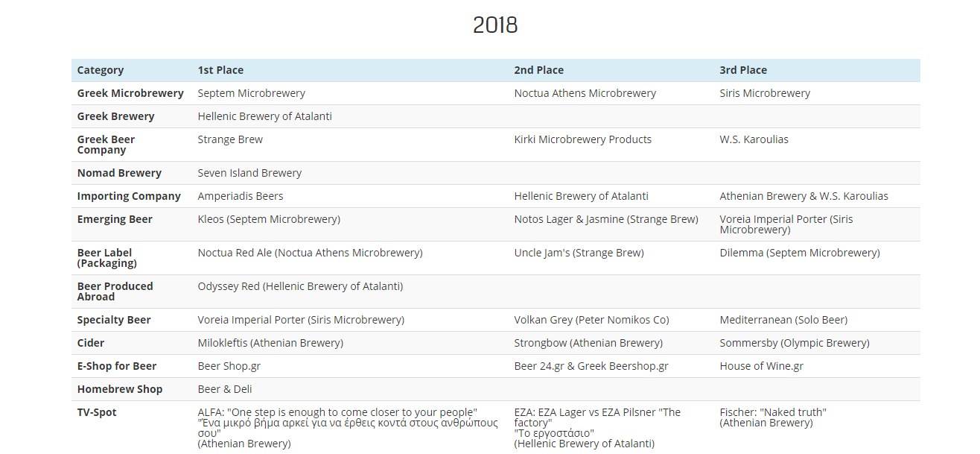This screenshot has width=980, height=454.
Task: Select the 1st Place column header
Action: [220, 70]
